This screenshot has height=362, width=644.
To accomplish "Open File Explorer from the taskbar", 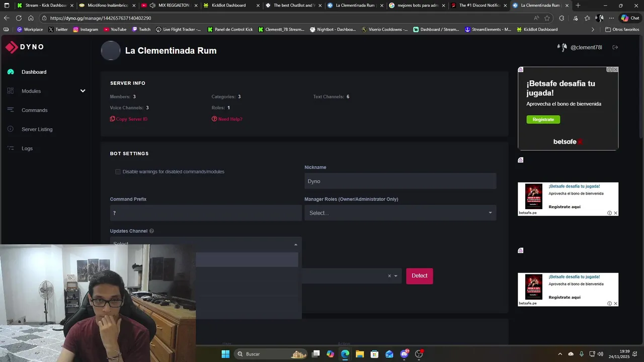I will (360, 354).
